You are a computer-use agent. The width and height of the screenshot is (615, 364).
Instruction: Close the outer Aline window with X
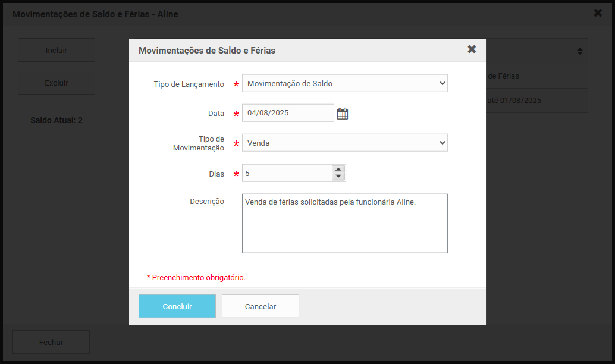coord(598,13)
